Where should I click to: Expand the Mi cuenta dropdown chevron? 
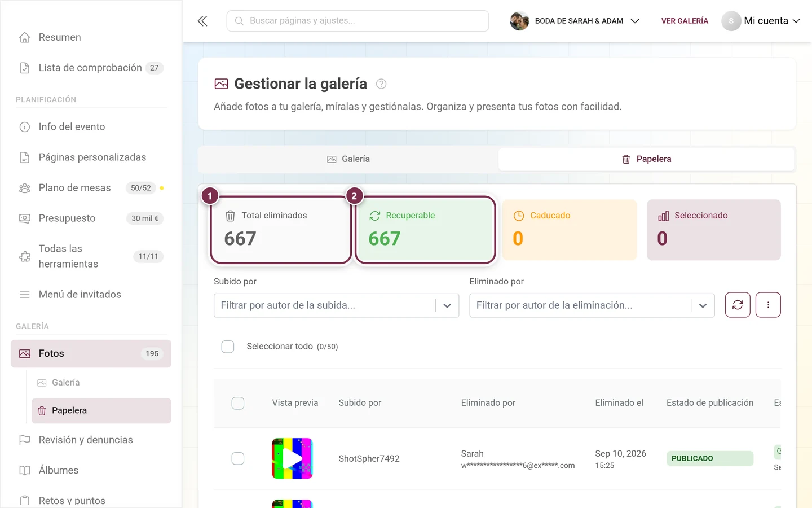[796, 21]
